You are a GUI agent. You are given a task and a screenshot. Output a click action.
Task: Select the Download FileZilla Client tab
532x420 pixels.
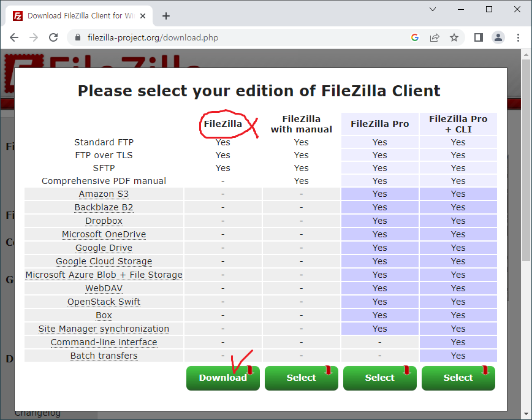pos(78,16)
